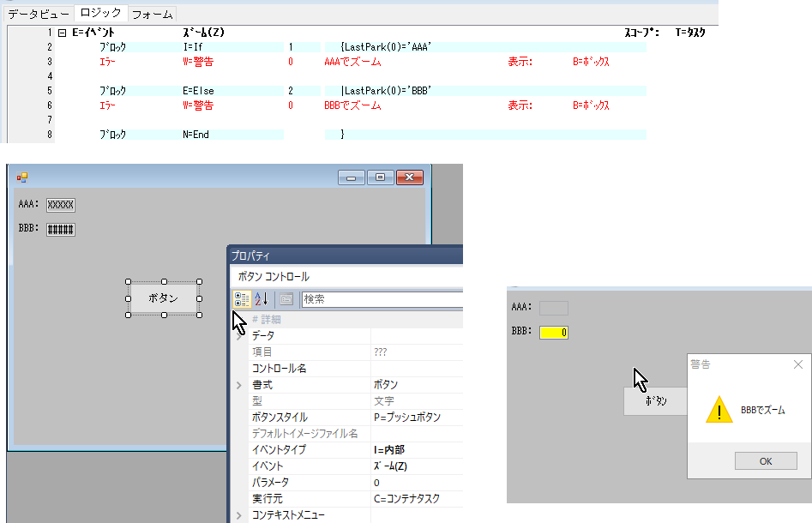Collapse the E=イベント tree node on line 1
Viewport: 812px width, 523px height.
pos(62,33)
